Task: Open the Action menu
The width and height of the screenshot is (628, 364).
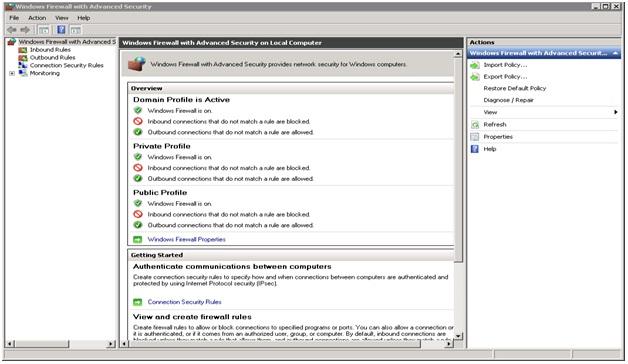Action: [x=37, y=18]
